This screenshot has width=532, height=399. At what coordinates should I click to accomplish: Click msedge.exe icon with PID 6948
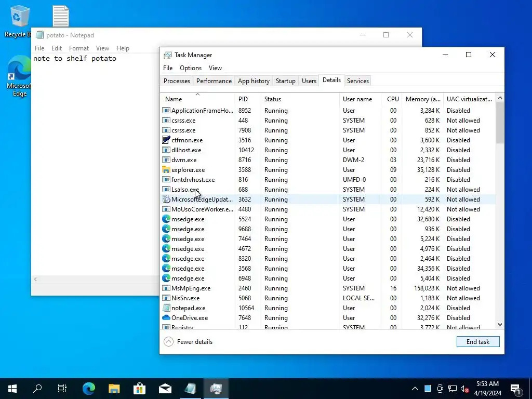(x=166, y=278)
